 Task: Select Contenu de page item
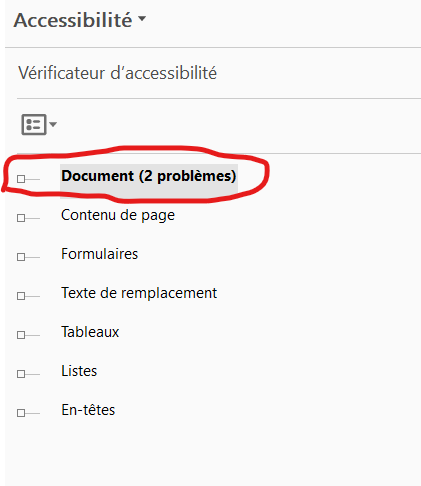118,215
